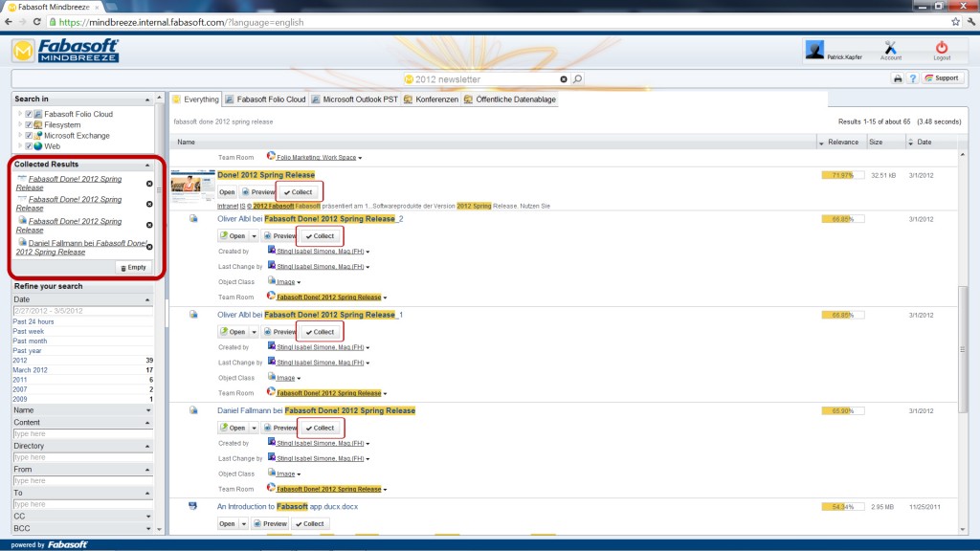Expand Fabasoft Folio Cloud tree node
The width and height of the screenshot is (980, 551).
[x=20, y=115]
